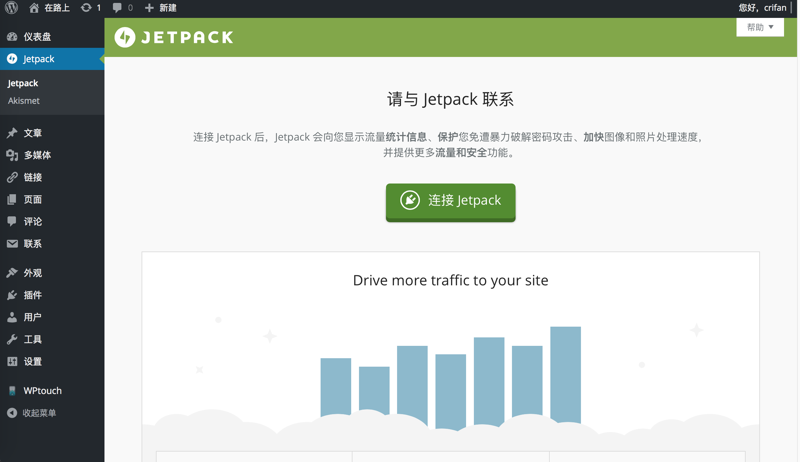Click the bold '统计信息' text
The width and height of the screenshot is (800, 462).
[406, 137]
